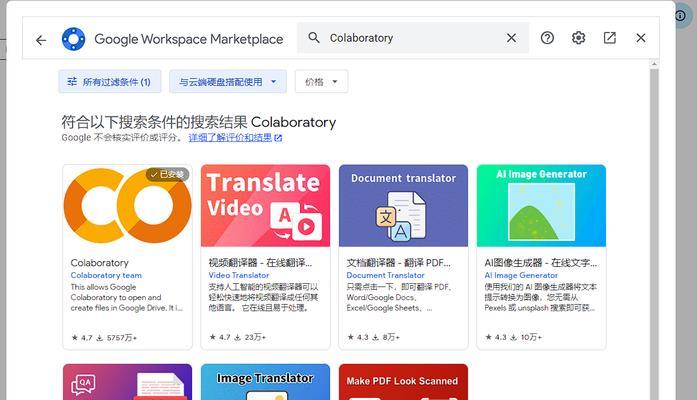Click into the Colaboratory search field

tap(413, 38)
